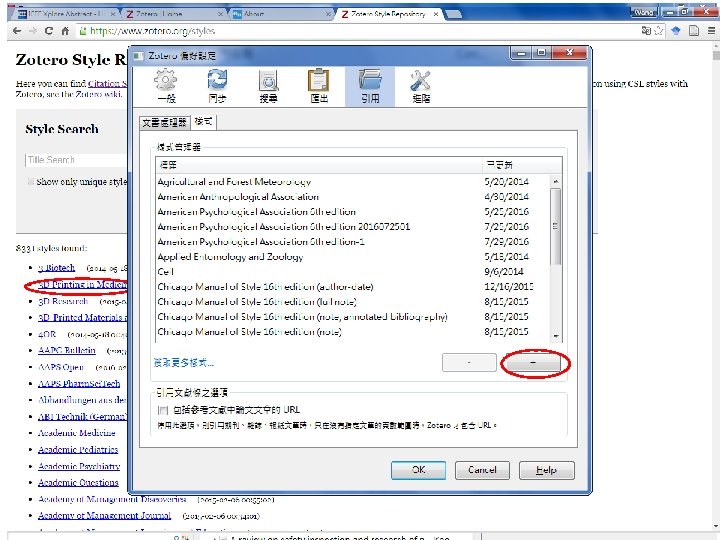Screen dimensions: 720x540
Task: Open the 3 Biotech style link
Action: pyautogui.click(x=56, y=268)
